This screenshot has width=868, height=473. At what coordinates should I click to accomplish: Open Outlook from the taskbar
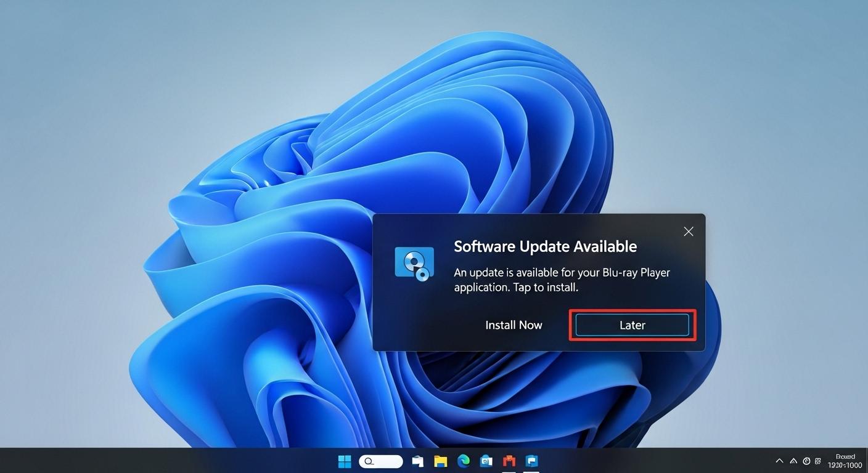[485, 461]
